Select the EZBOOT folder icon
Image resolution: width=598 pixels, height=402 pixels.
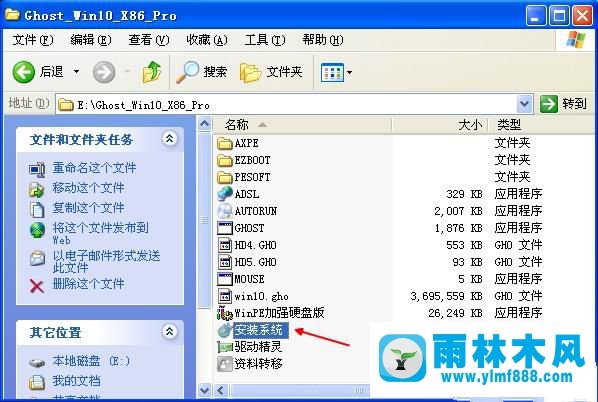point(225,160)
